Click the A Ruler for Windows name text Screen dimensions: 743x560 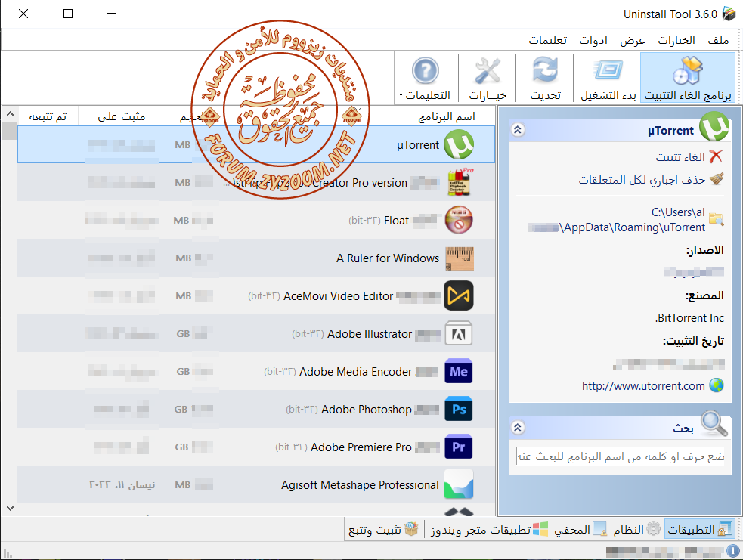(388, 258)
